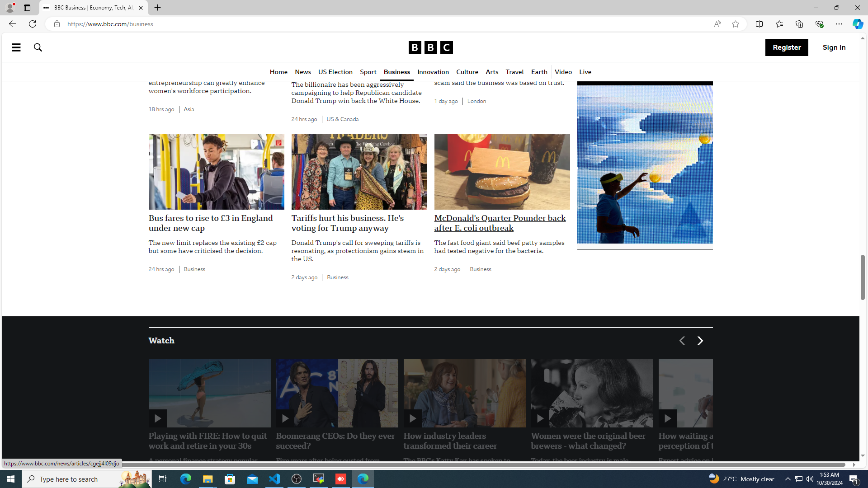Enable Read aloud for this page
Viewport: 868px width, 488px height.
tap(717, 24)
